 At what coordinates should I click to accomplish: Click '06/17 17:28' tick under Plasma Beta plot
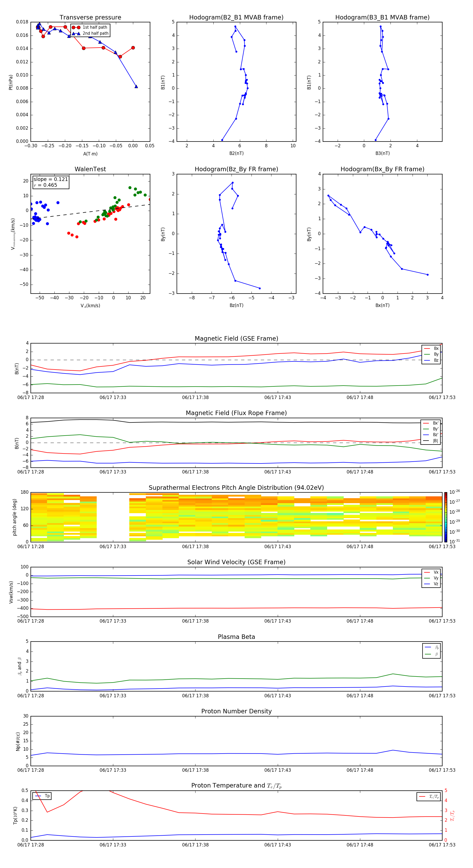point(31,695)
